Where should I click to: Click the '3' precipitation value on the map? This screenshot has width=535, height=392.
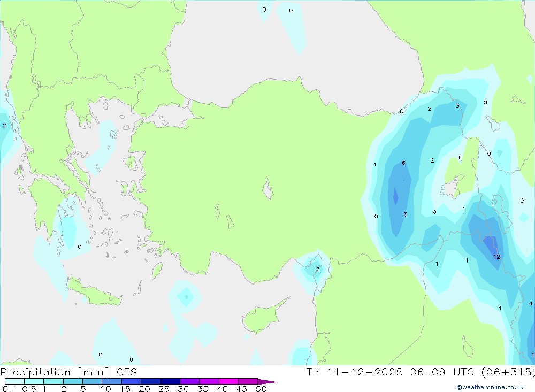coord(457,106)
